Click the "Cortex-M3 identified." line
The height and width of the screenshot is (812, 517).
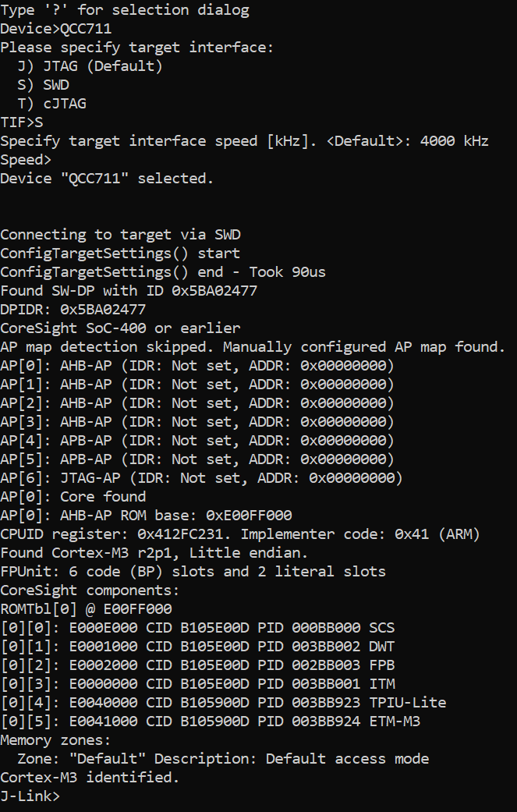pos(90,778)
